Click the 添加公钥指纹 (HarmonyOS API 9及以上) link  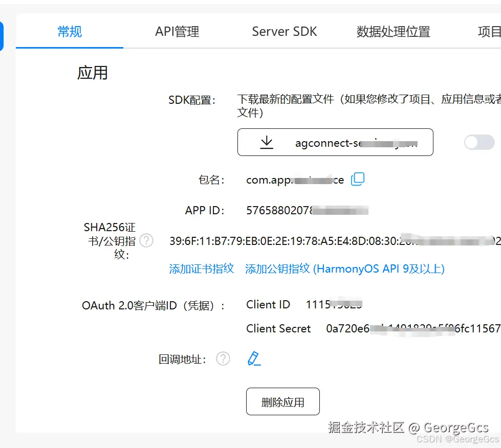click(345, 268)
